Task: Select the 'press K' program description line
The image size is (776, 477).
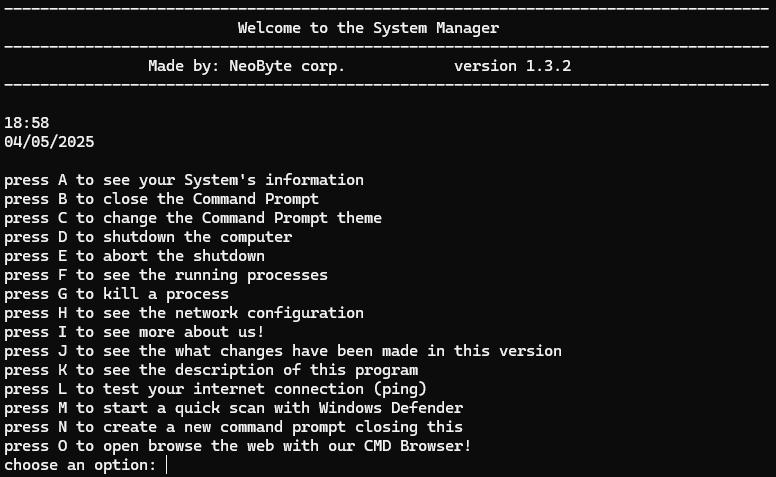Action: point(211,370)
